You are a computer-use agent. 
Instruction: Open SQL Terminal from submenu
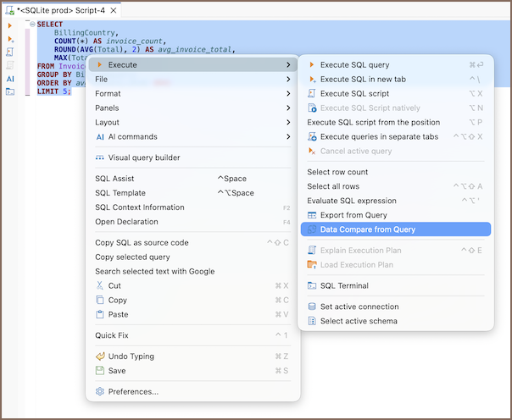[x=343, y=285]
